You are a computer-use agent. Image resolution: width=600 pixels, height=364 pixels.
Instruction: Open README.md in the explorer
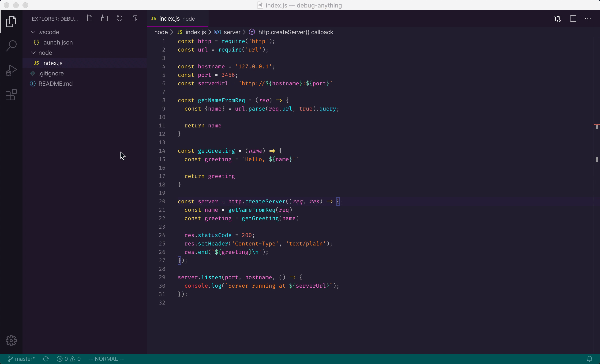point(55,84)
